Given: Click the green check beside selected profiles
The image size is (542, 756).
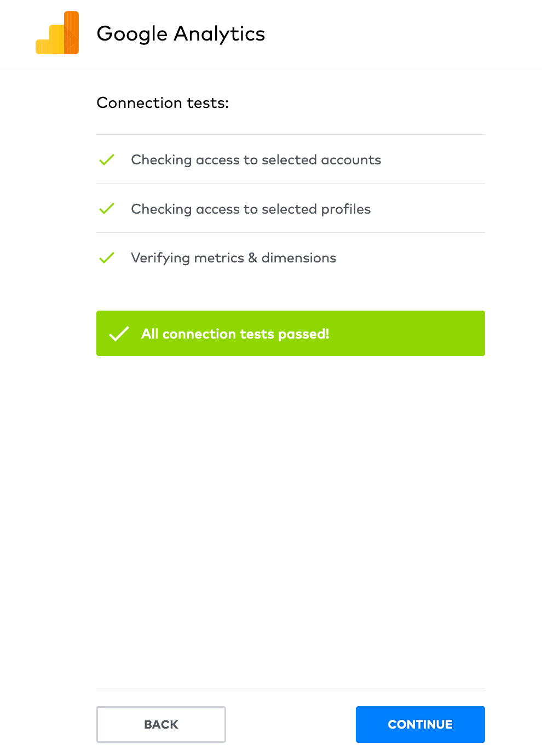Looking at the screenshot, I should click(107, 209).
